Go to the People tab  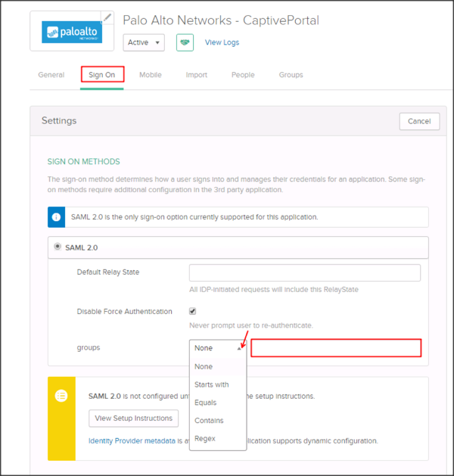click(x=243, y=75)
